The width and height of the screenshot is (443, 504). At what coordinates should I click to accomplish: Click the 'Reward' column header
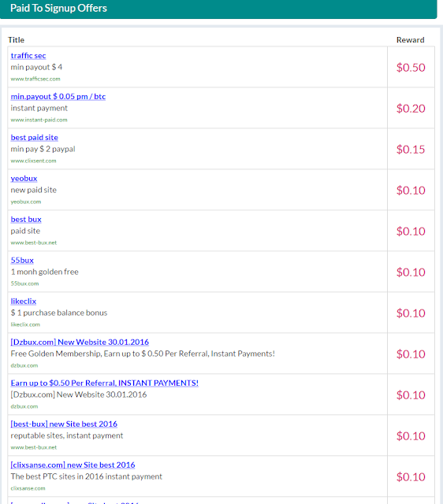410,40
